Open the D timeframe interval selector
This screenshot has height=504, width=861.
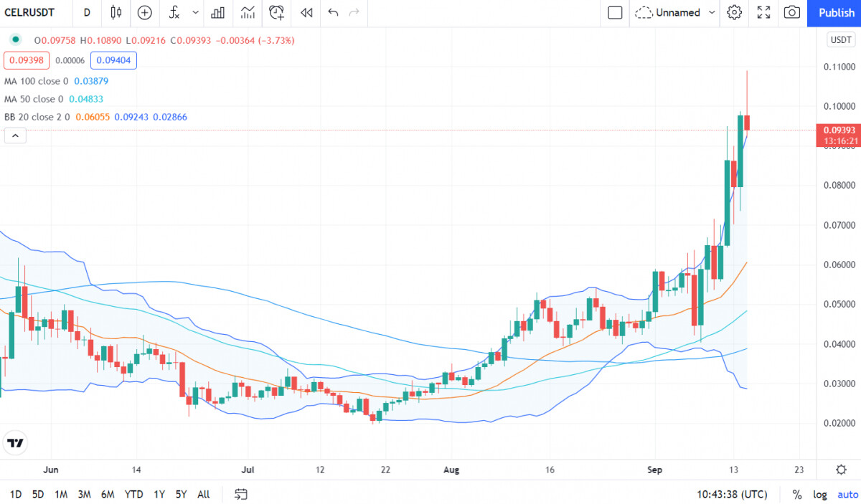point(87,12)
